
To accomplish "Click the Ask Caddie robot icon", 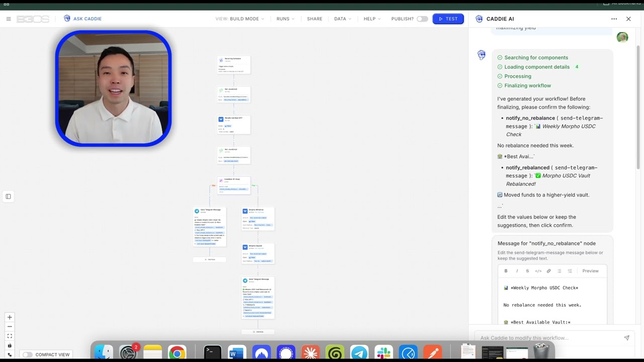I will pyautogui.click(x=67, y=19).
